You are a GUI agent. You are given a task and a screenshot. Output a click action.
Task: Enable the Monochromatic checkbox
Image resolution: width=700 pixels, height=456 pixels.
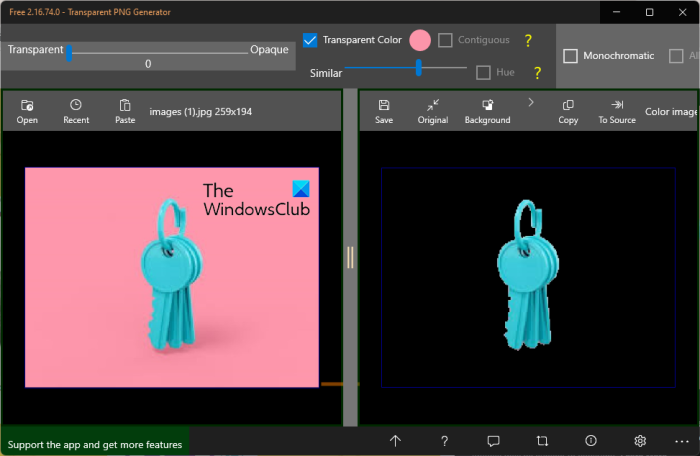point(571,56)
